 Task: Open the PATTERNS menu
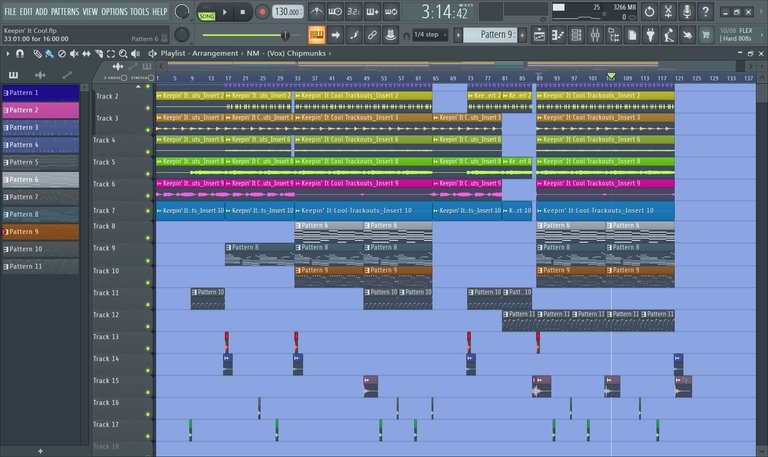coord(65,11)
